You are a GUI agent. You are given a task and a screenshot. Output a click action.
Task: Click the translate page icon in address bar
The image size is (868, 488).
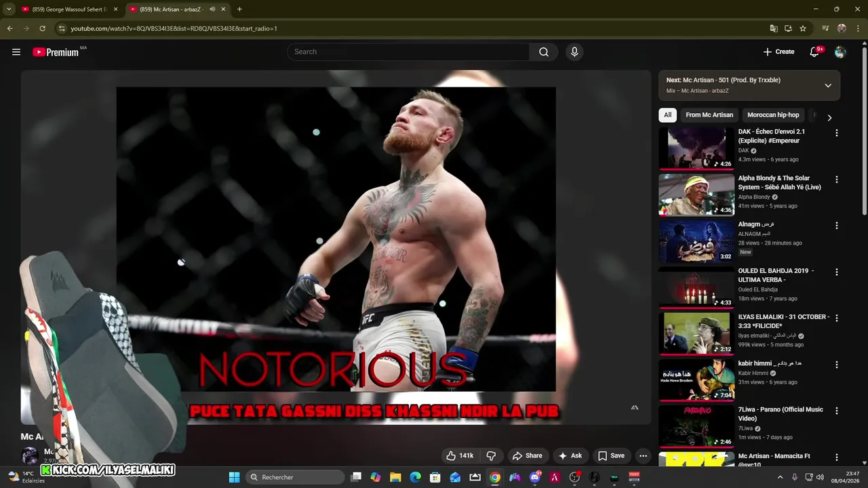(x=774, y=28)
